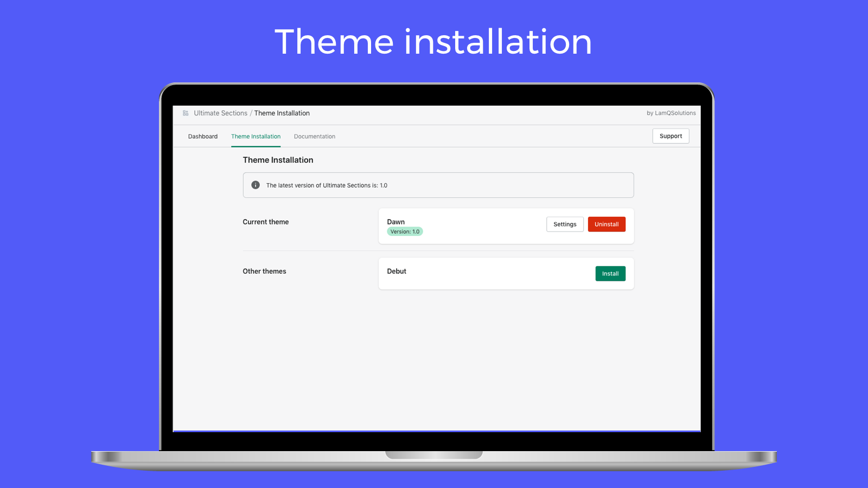Select the Theme Installation tab
Viewport: 868px width, 488px height.
(x=256, y=136)
